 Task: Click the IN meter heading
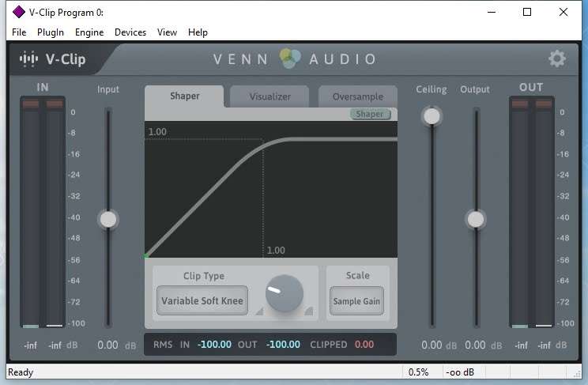click(x=43, y=88)
